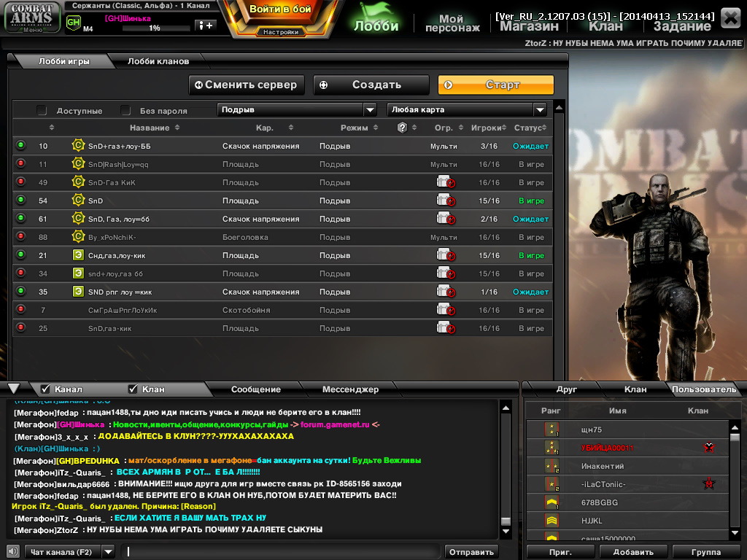Click the chat message input field
This screenshot has width=747, height=560.
281,552
